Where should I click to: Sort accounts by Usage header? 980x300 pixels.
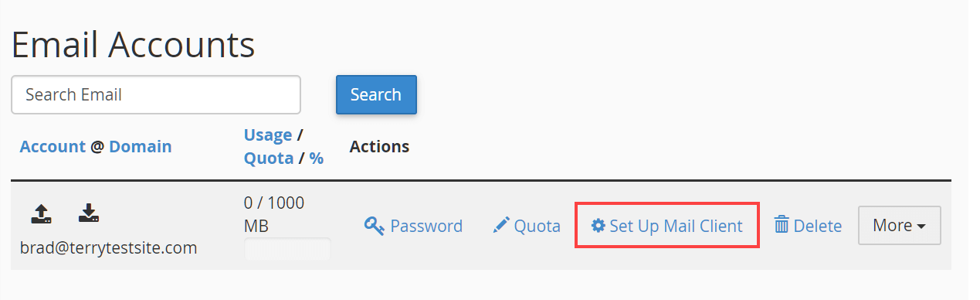(268, 135)
